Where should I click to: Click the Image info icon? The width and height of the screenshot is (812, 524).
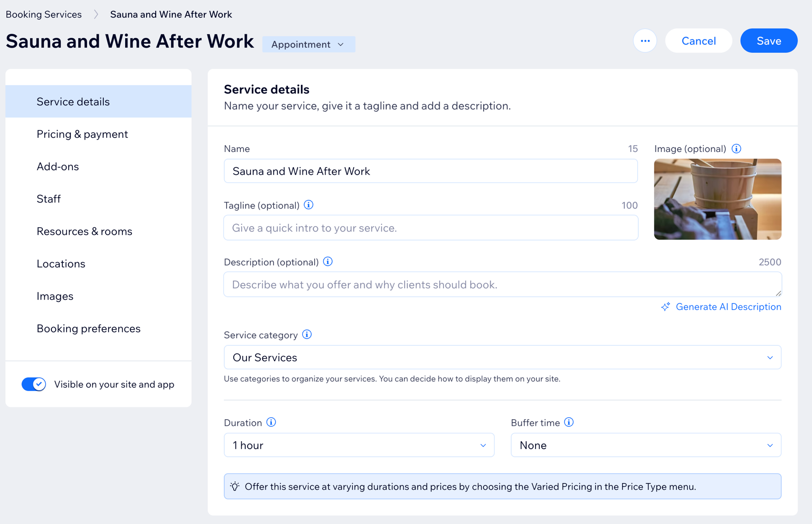(736, 149)
